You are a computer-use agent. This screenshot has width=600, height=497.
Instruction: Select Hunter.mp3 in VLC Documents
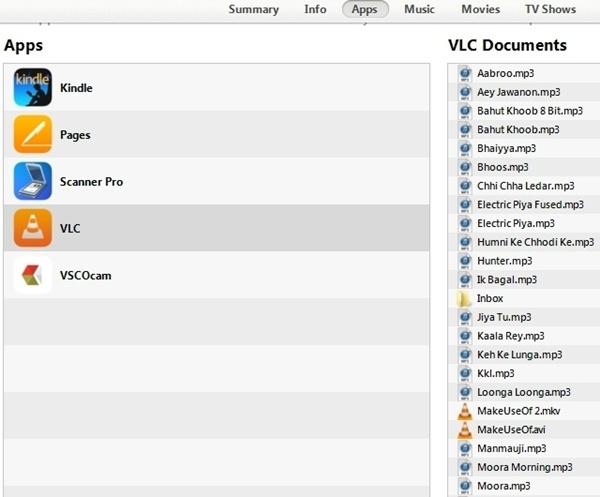point(504,261)
